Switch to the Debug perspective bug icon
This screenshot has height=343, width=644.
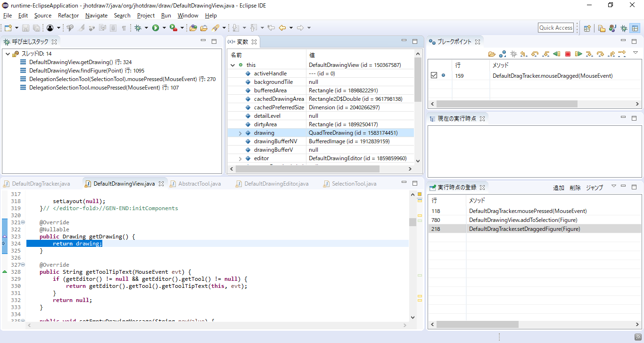(x=624, y=28)
